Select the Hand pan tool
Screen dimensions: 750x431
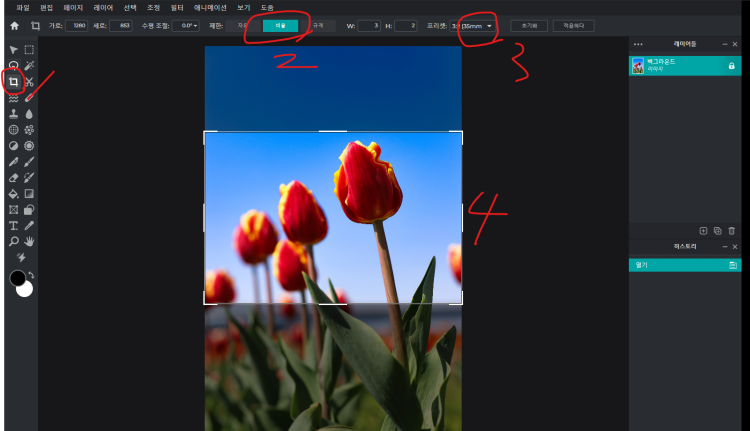click(x=29, y=241)
